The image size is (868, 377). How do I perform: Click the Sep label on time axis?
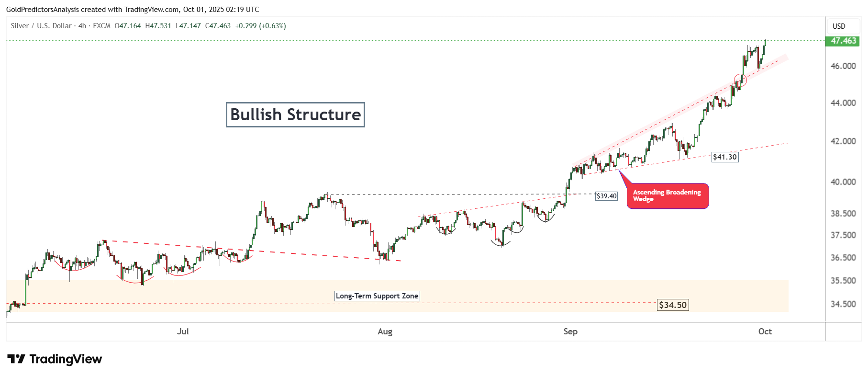(570, 331)
